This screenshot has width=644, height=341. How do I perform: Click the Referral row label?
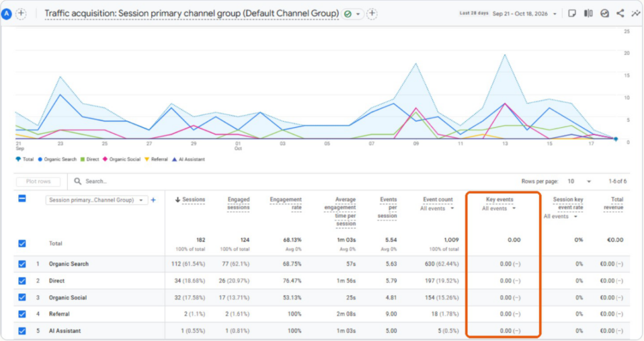pos(59,315)
